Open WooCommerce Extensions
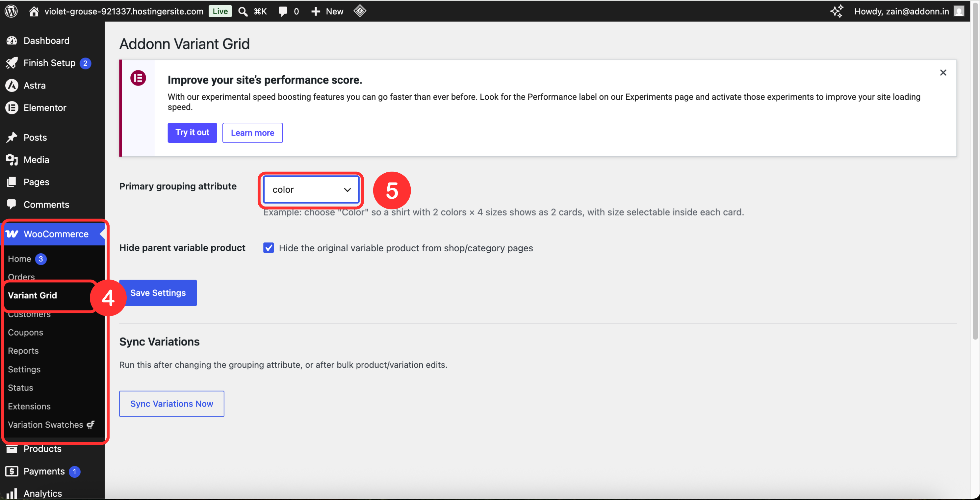Screen dimensions: 980x502 [x=29, y=406]
